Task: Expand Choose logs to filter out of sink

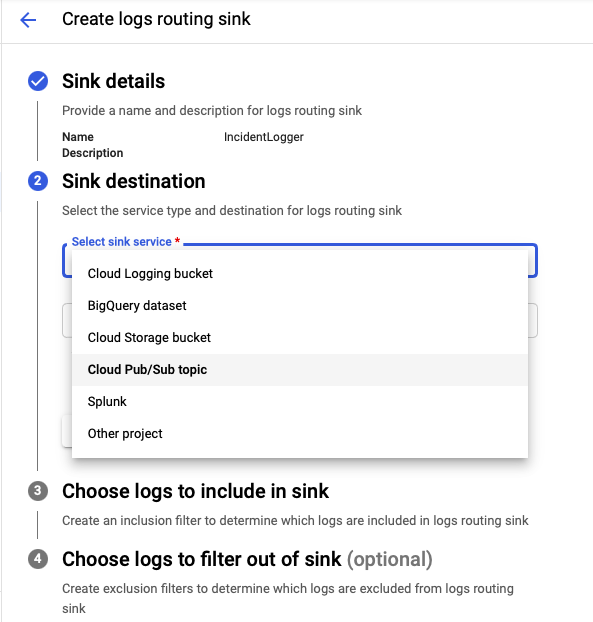Action: 247,559
